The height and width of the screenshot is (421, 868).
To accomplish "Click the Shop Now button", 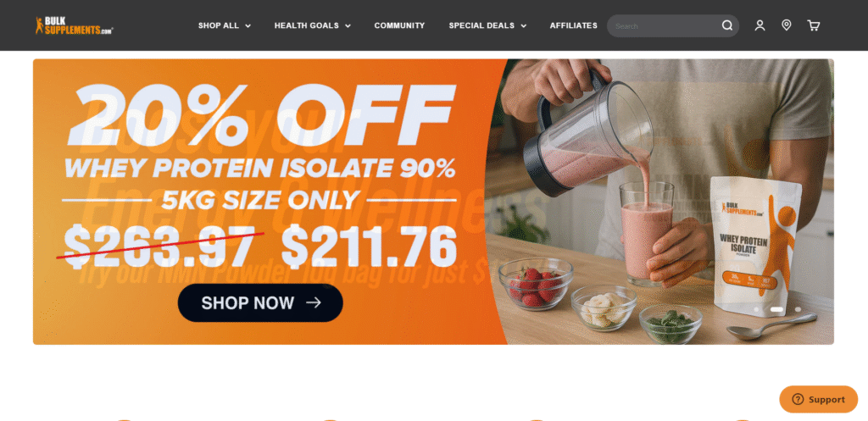I will coord(260,302).
